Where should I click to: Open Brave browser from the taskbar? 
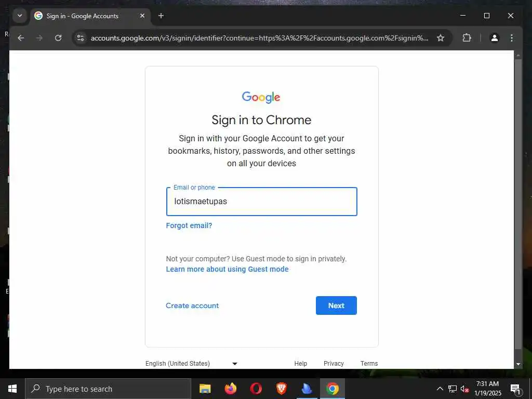point(281,389)
